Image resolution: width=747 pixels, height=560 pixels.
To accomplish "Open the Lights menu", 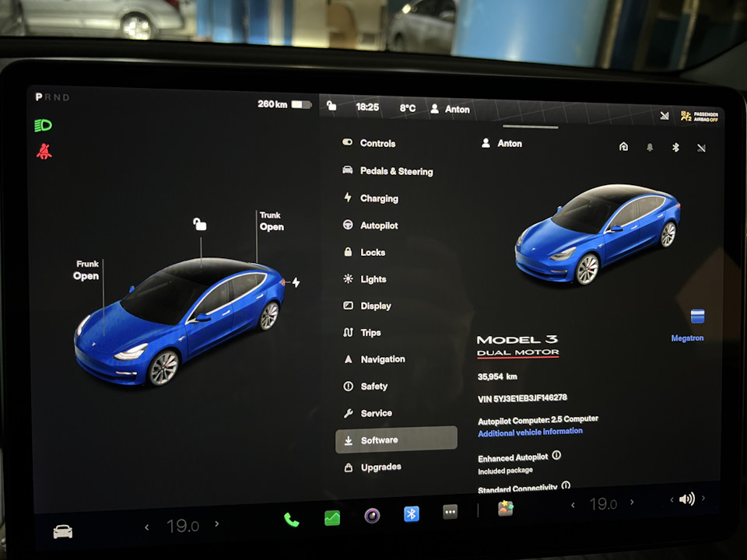I will (x=365, y=279).
